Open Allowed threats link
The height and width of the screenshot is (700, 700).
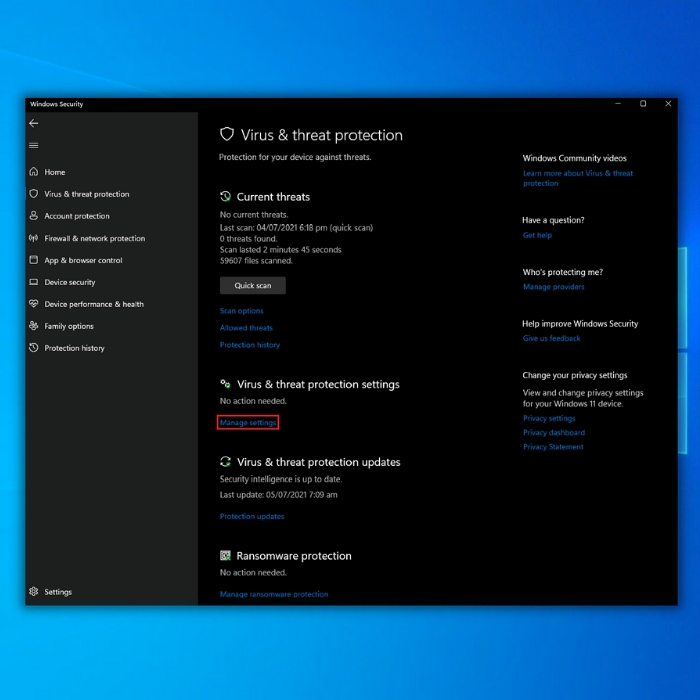tap(246, 328)
